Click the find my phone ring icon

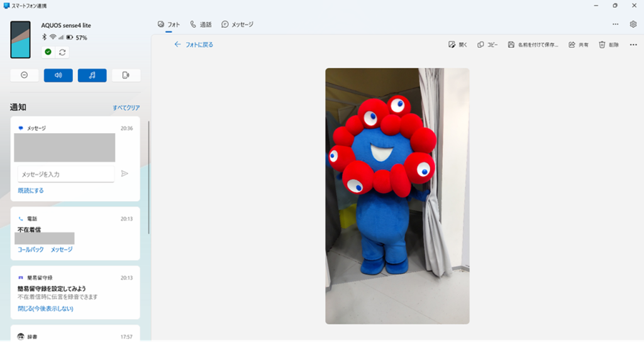tap(126, 75)
